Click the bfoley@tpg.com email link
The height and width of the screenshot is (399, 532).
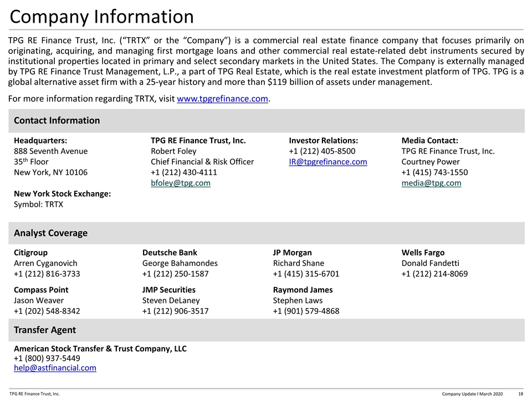[181, 183]
